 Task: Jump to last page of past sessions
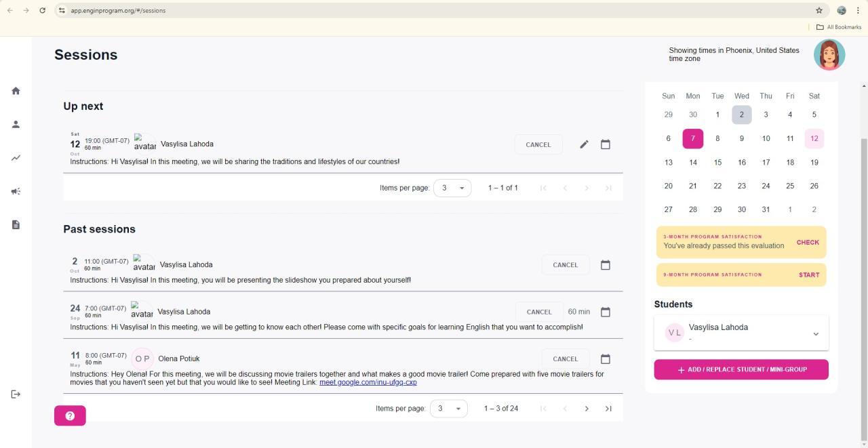point(608,409)
